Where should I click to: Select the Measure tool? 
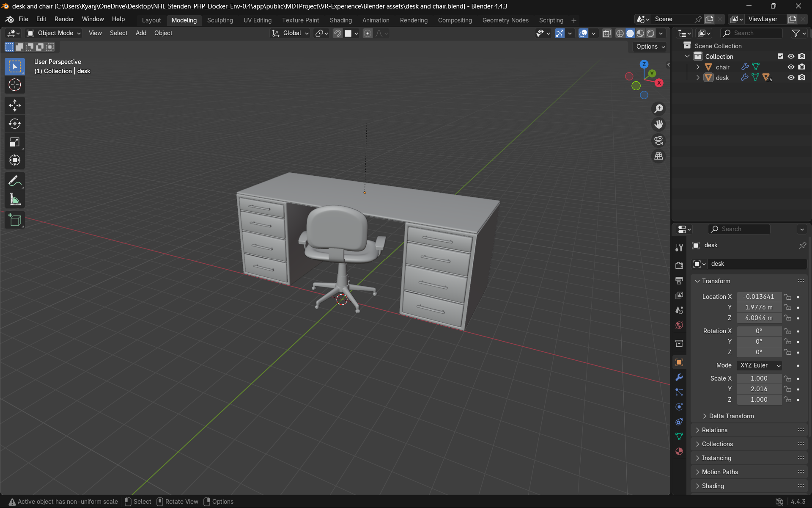(x=15, y=199)
